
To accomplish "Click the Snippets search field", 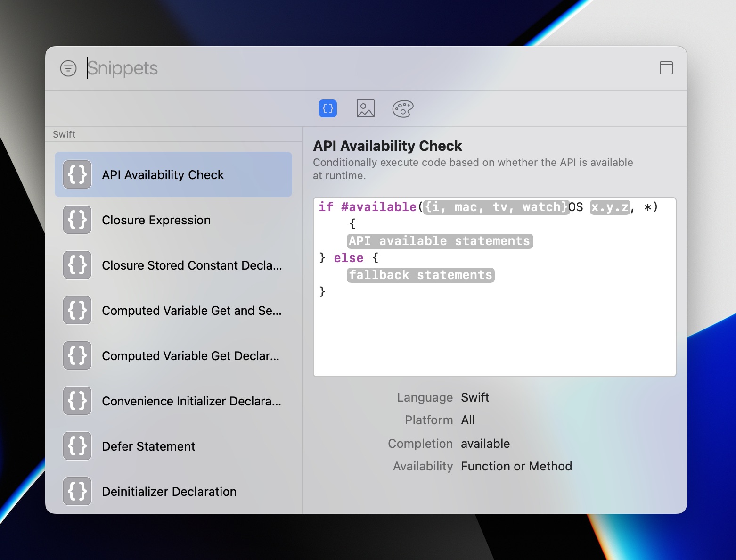I will click(x=368, y=68).
